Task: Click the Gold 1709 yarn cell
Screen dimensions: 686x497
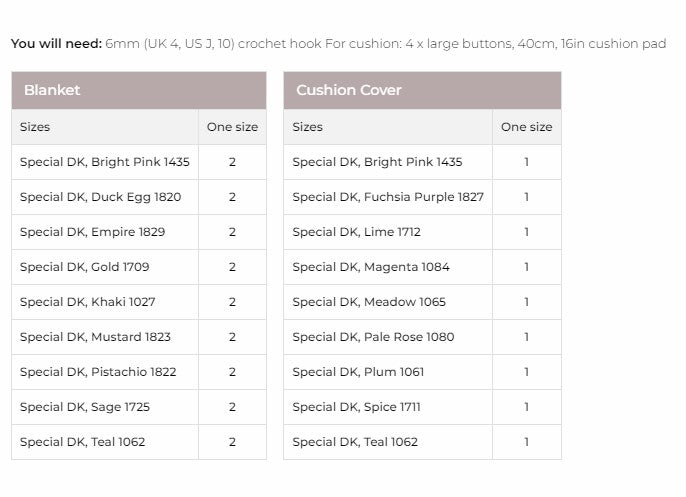Action: [85, 267]
